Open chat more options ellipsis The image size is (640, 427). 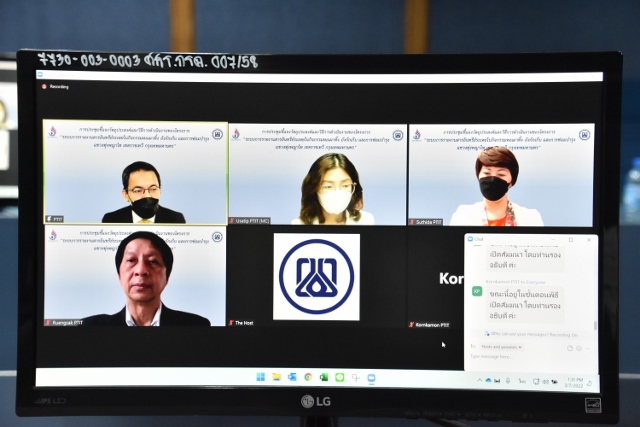(x=589, y=347)
